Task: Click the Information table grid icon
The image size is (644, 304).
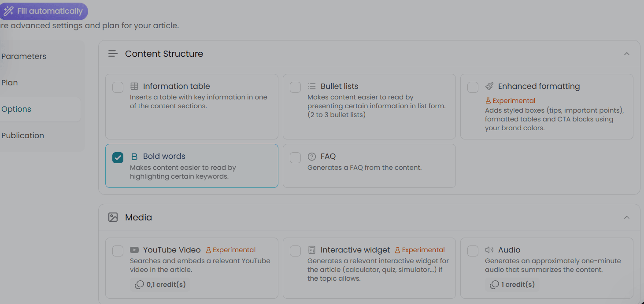Action: pos(134,86)
